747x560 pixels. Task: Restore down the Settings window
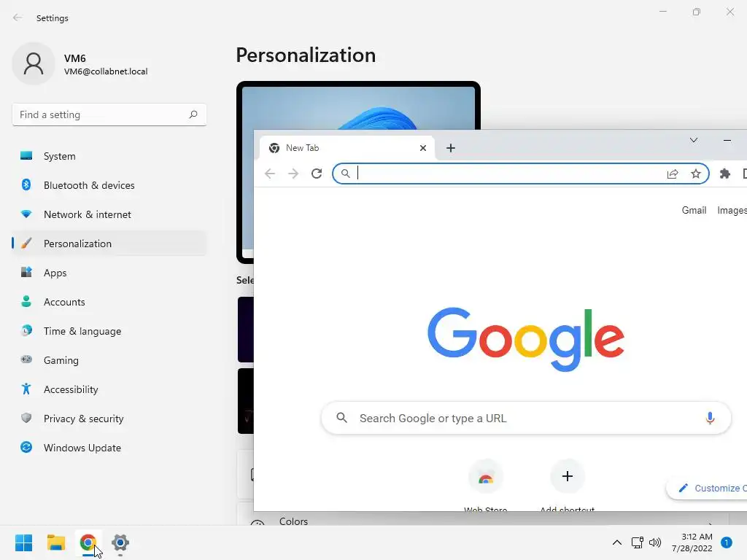[x=696, y=12]
